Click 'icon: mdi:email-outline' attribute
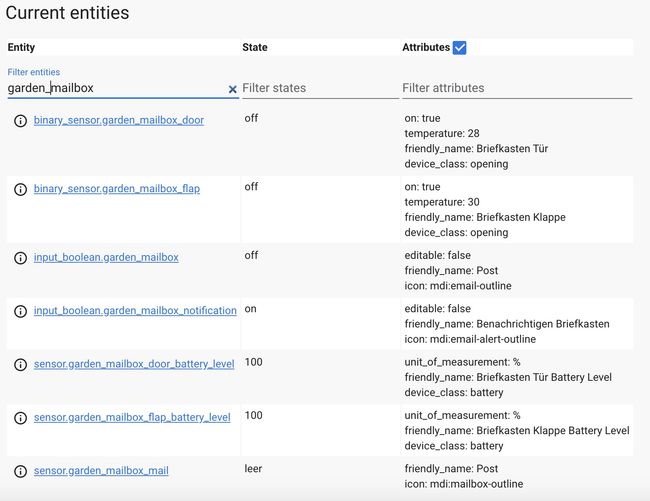Image resolution: width=650 pixels, height=501 pixels. (x=458, y=286)
